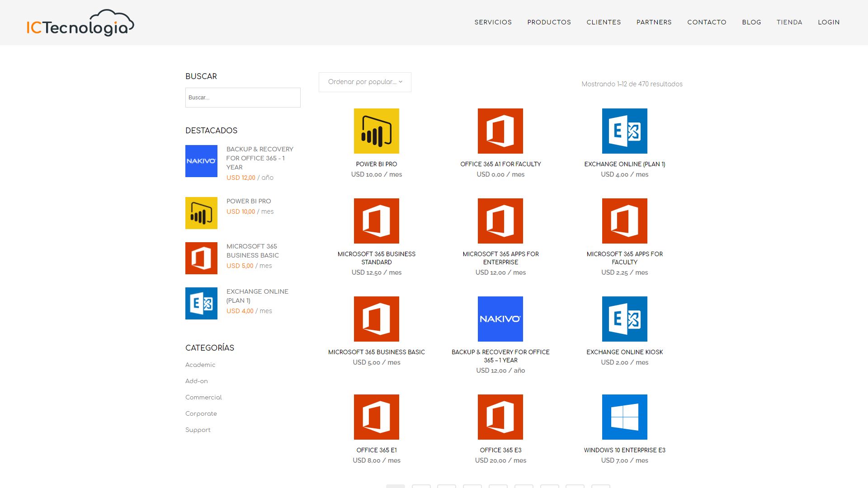Click the Windows 10 Enterprise E3 icon
Image resolution: width=868 pixels, height=488 pixels.
[624, 417]
